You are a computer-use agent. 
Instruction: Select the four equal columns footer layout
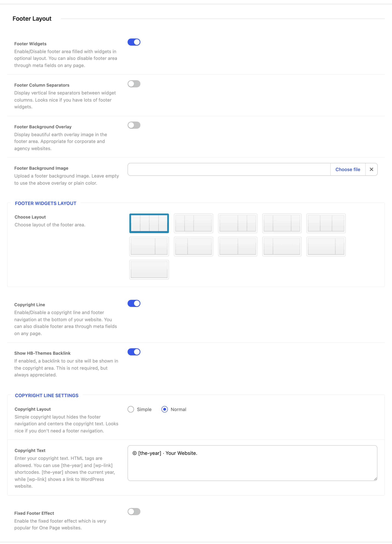coord(149,223)
